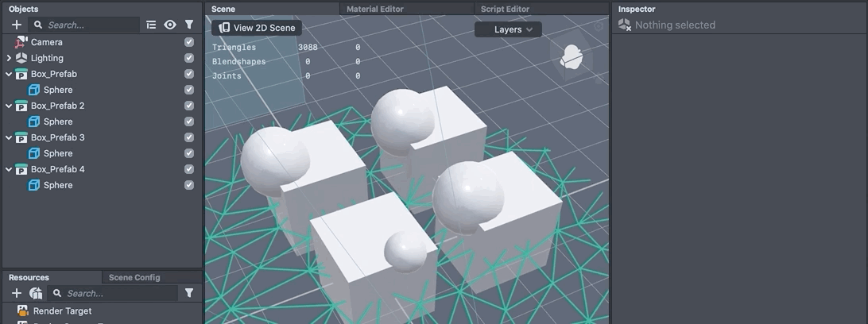Open the Scene Config tab
The image size is (868, 324).
(x=134, y=277)
